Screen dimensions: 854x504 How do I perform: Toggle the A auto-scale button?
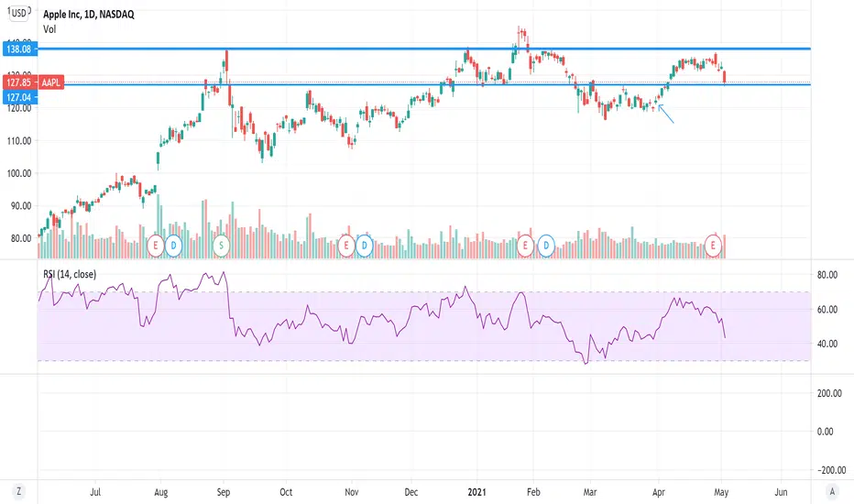[x=832, y=492]
